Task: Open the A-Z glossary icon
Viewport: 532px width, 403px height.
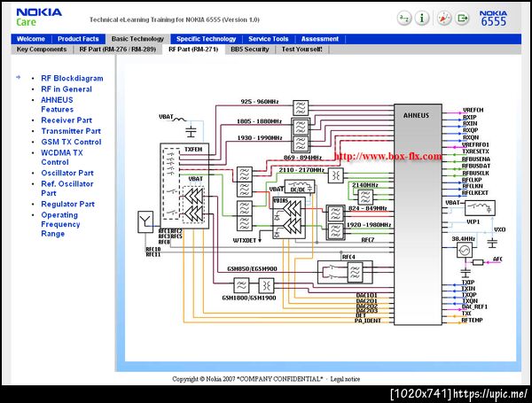Action: tap(404, 18)
